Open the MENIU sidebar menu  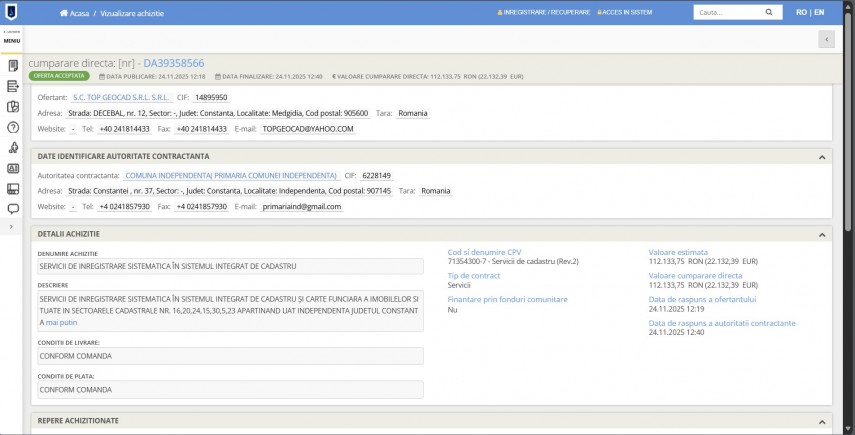(12, 39)
